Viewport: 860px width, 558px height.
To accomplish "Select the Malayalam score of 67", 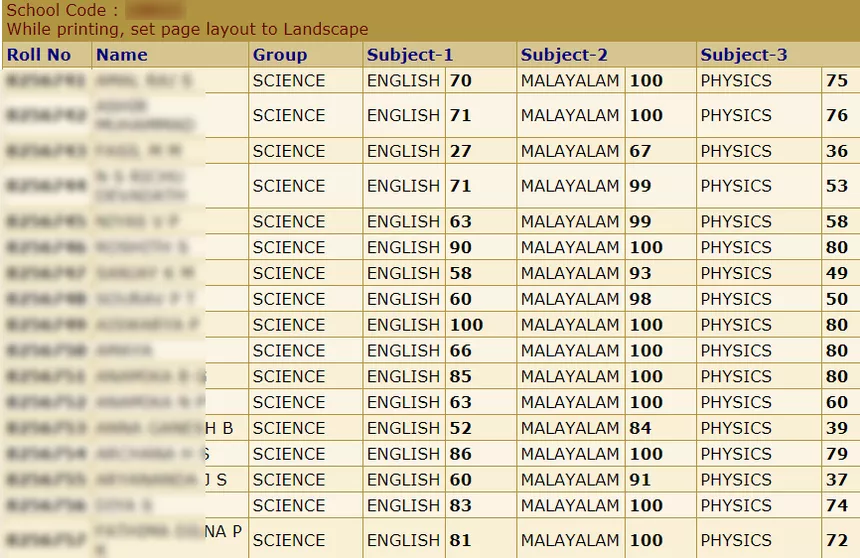I will (x=640, y=151).
